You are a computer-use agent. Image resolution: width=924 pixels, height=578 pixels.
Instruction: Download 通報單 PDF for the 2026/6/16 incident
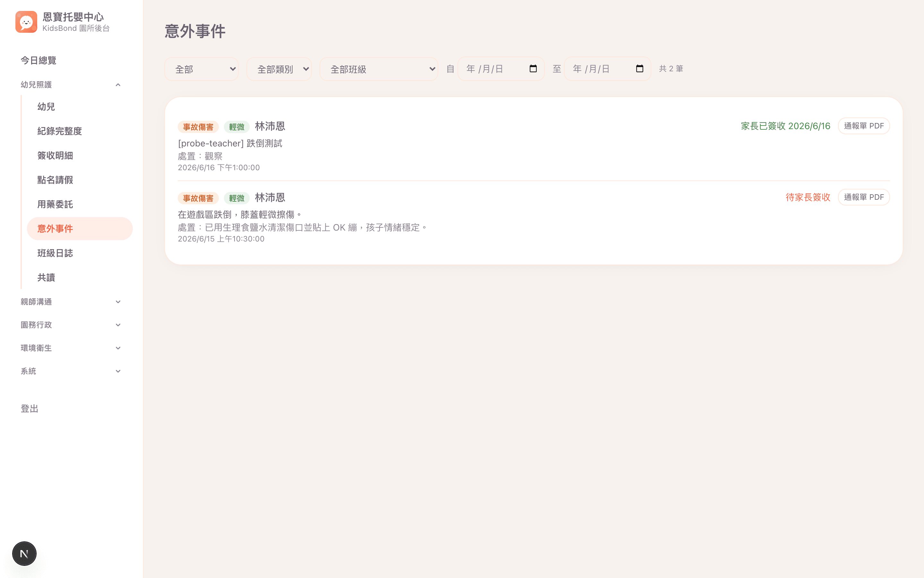pos(864,126)
